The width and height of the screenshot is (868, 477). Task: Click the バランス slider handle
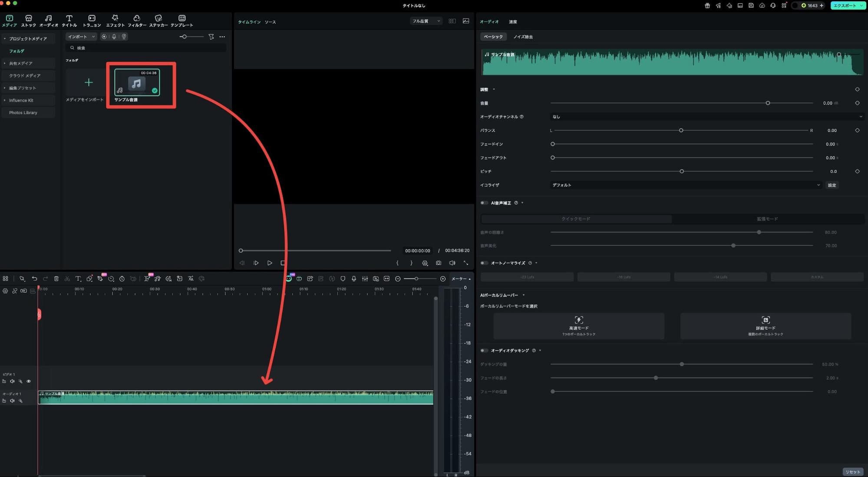[x=681, y=130]
